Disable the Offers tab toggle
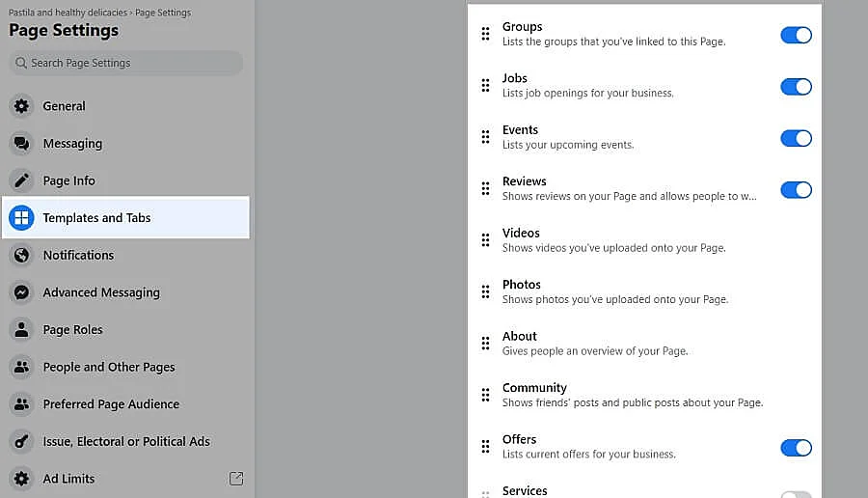 pos(796,448)
